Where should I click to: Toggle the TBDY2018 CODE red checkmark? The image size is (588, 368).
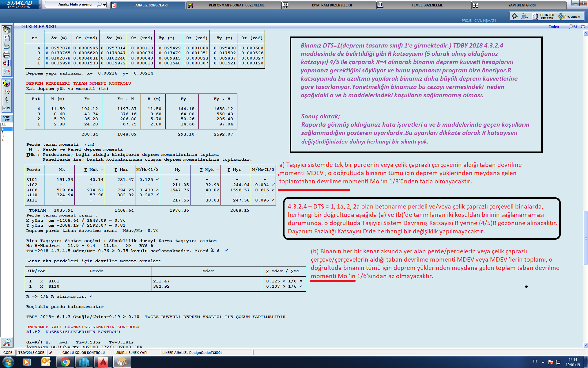click(x=51, y=353)
